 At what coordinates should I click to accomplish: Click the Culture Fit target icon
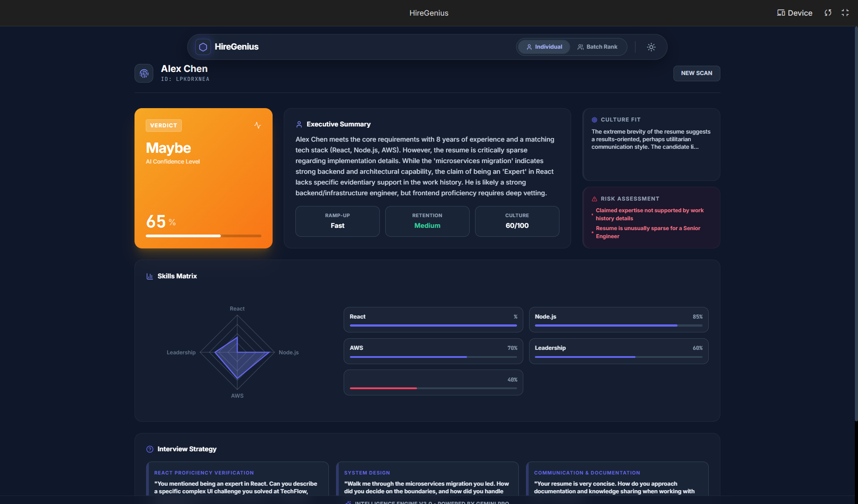(x=594, y=120)
